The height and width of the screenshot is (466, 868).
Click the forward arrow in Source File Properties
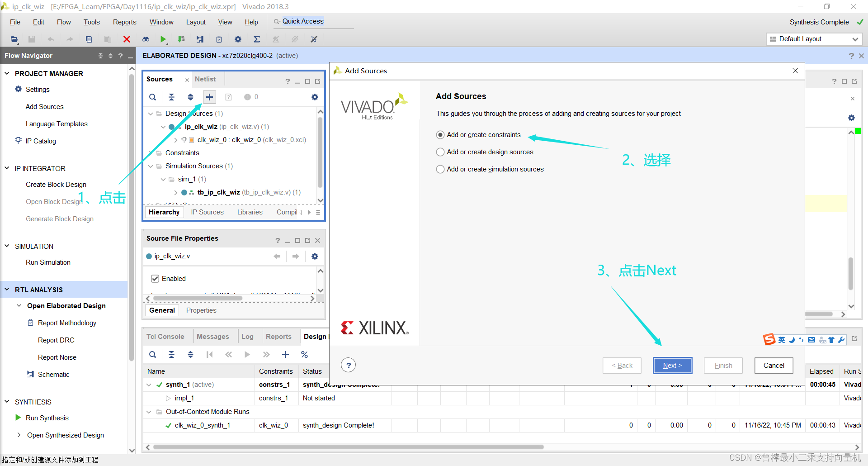(296, 256)
